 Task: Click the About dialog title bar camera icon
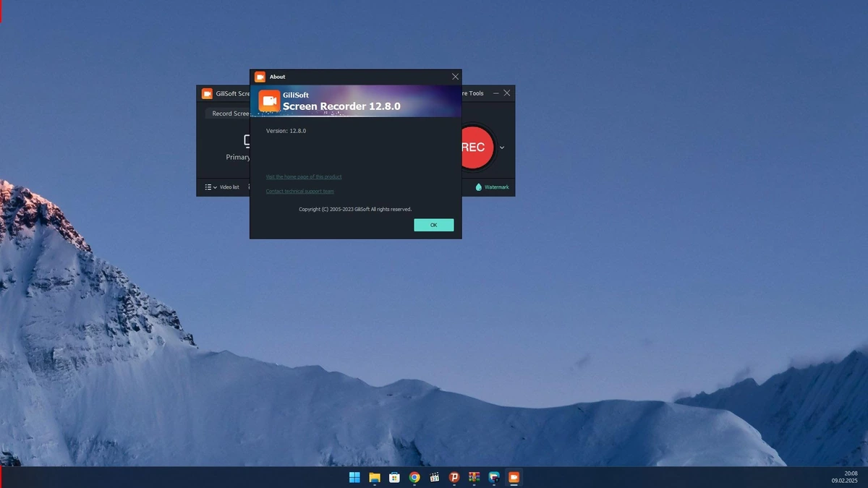click(x=260, y=77)
